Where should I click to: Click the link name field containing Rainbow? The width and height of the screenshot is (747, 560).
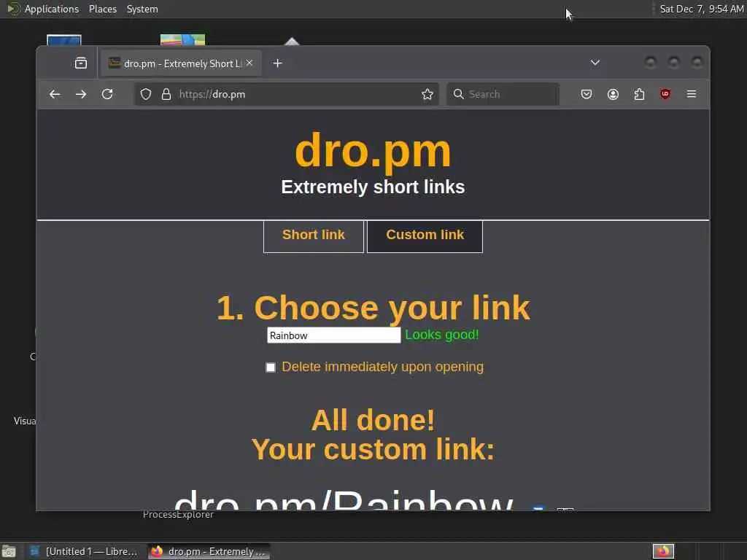(333, 335)
